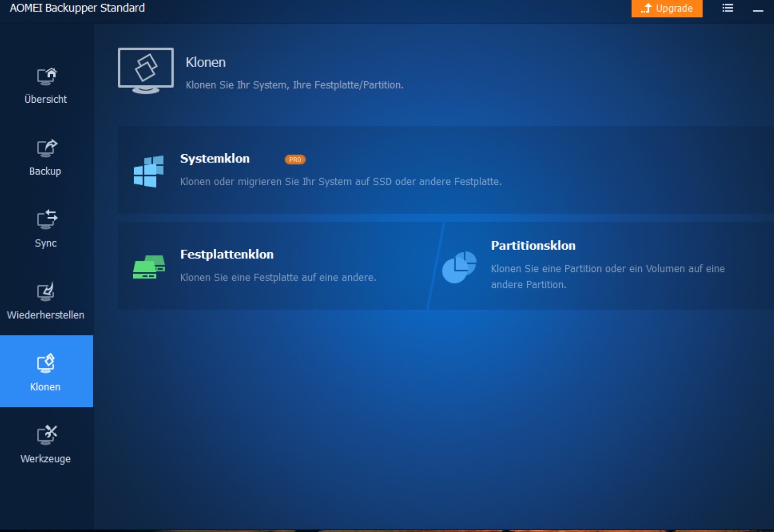Switch to the Wiederherstellen tab label
774x532 pixels.
[46, 315]
